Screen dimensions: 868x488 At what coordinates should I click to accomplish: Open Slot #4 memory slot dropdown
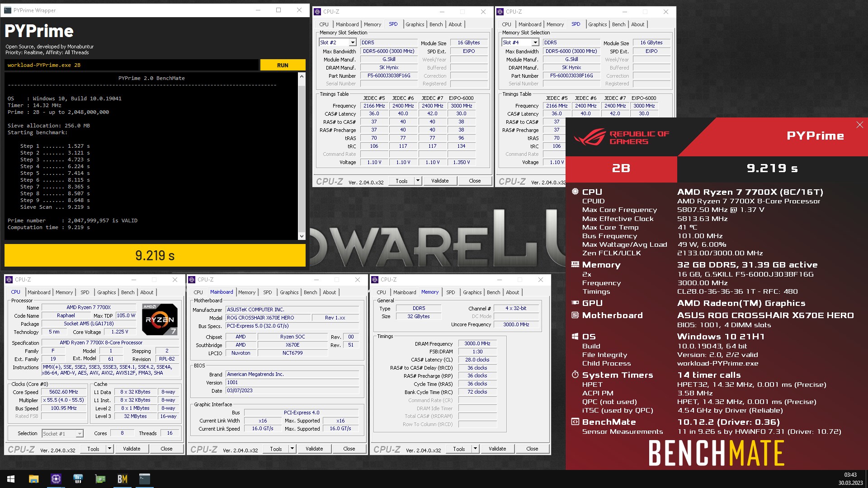pos(535,42)
